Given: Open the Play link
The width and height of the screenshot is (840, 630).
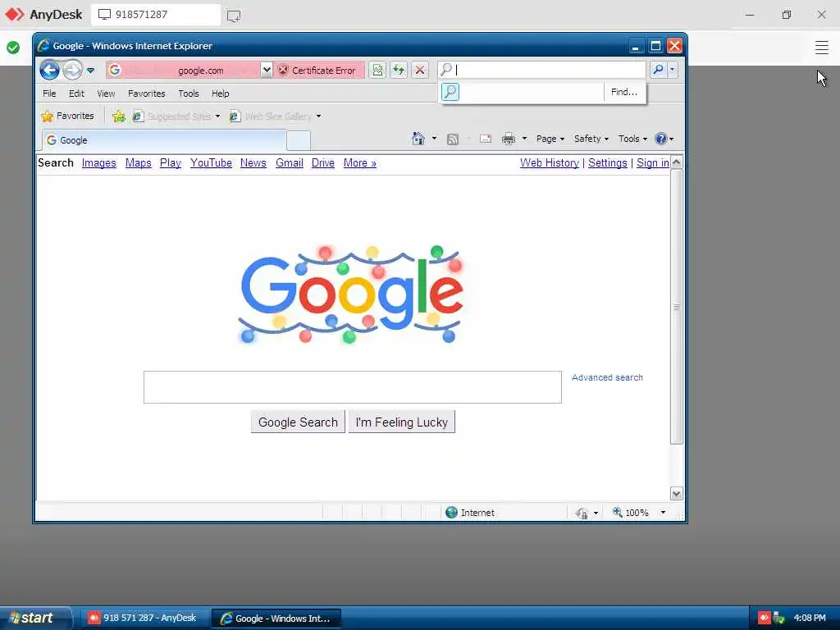Looking at the screenshot, I should click(171, 163).
